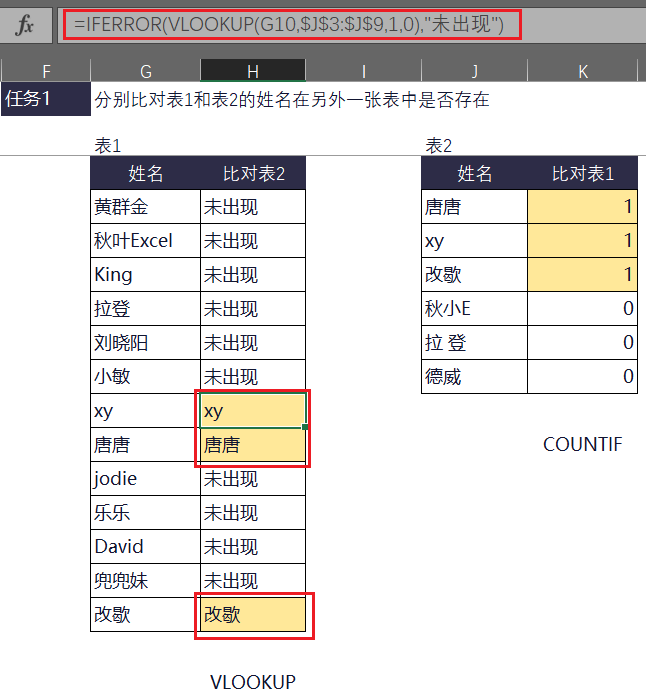Screen dimensions: 646x699
Task: Select the 黄群金 name cell
Action: pyautogui.click(x=146, y=207)
